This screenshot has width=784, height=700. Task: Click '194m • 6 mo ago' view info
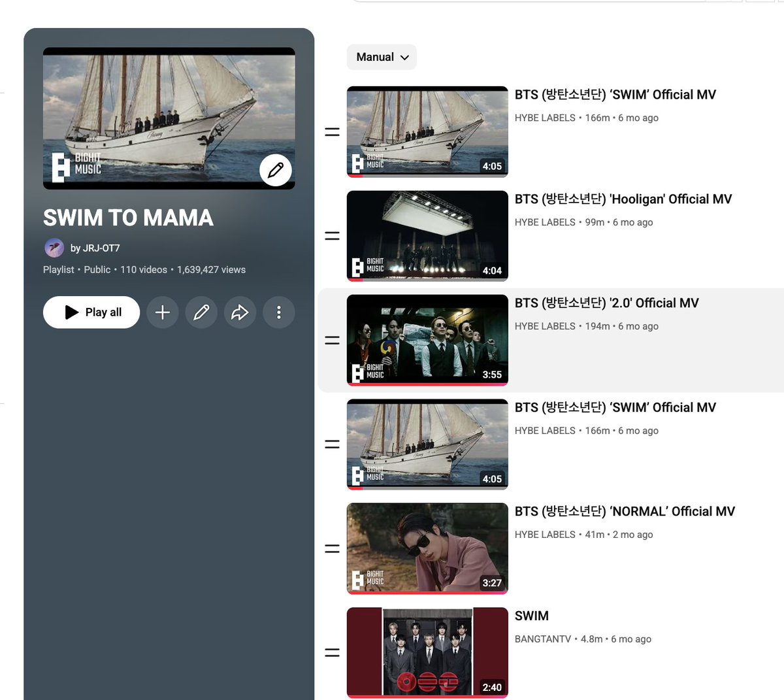(622, 326)
